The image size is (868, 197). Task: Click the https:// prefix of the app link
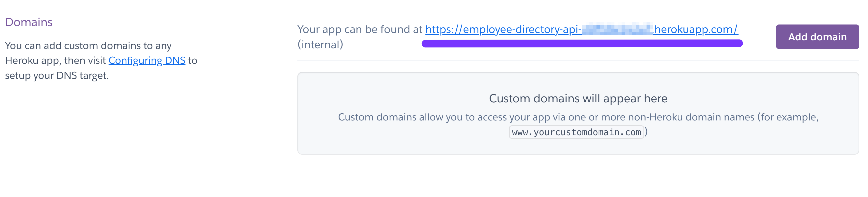click(x=441, y=29)
